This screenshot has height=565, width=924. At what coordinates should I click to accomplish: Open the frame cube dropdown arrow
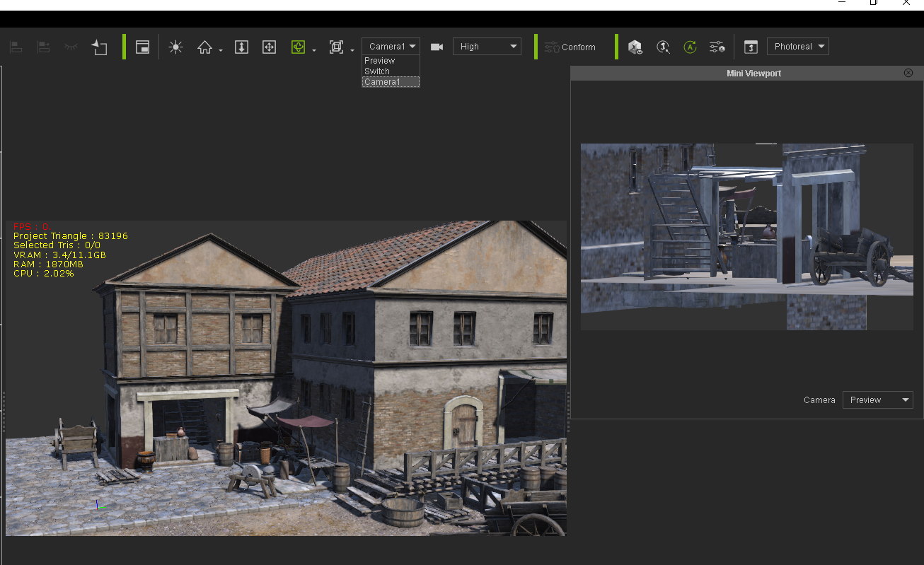tap(352, 50)
